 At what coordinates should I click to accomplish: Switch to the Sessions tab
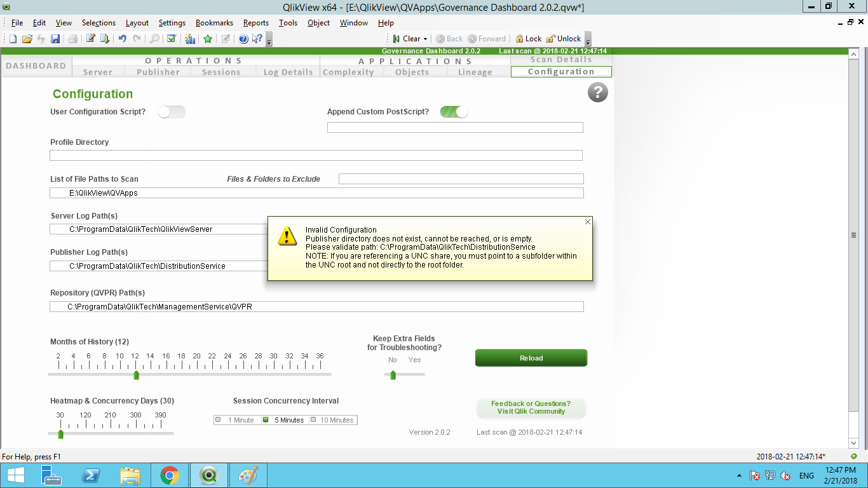pos(221,72)
